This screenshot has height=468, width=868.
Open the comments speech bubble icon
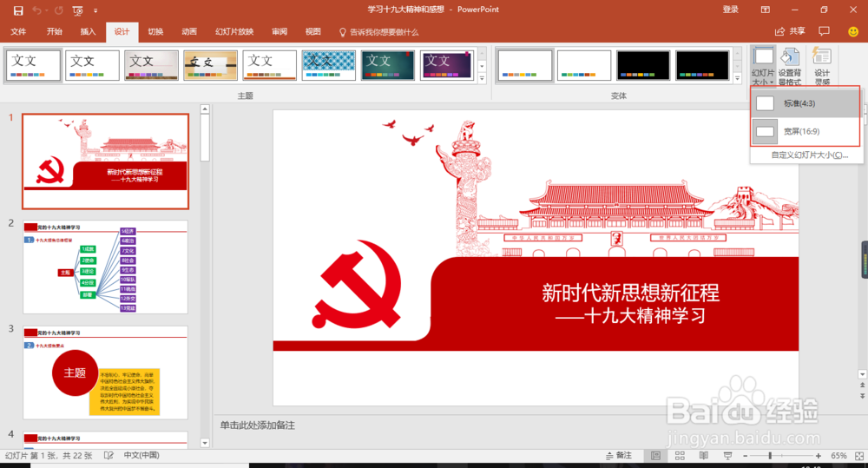pos(825,31)
